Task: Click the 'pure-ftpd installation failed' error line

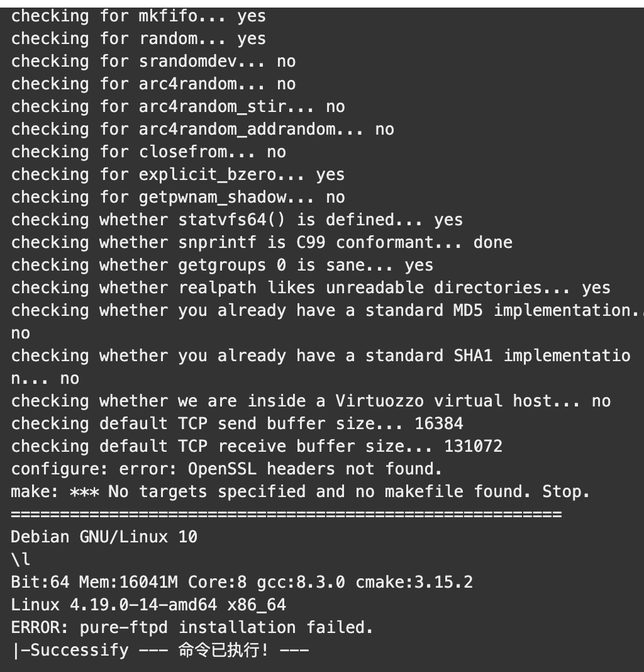Action: (192, 627)
